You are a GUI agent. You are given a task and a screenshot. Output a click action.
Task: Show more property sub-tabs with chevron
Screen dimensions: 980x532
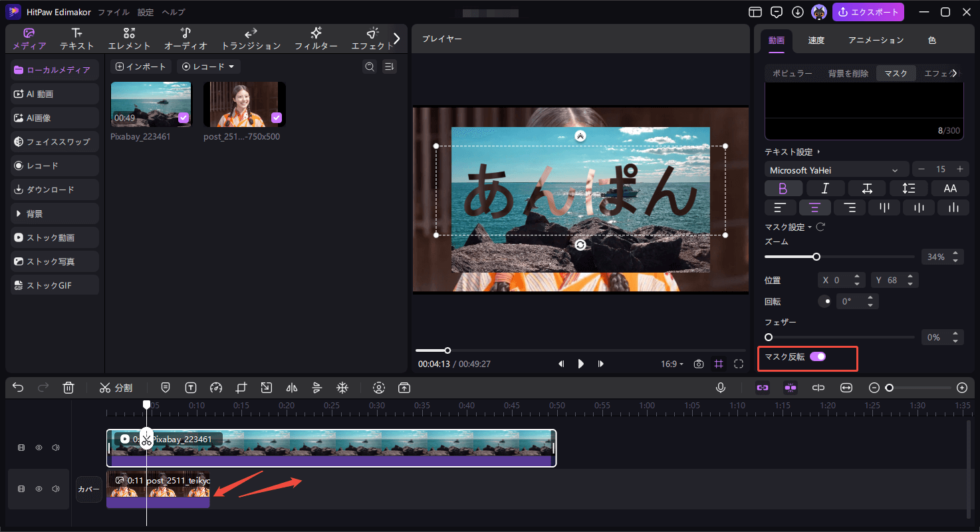pyautogui.click(x=955, y=73)
